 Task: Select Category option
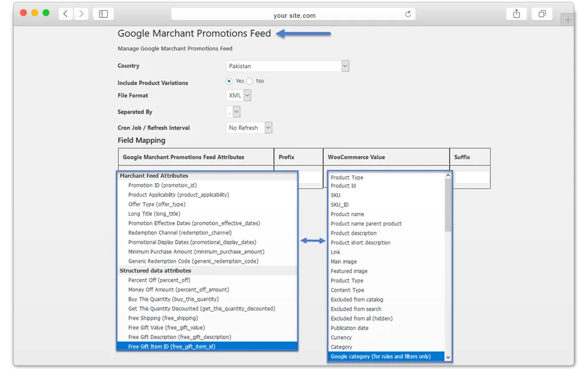(386, 347)
